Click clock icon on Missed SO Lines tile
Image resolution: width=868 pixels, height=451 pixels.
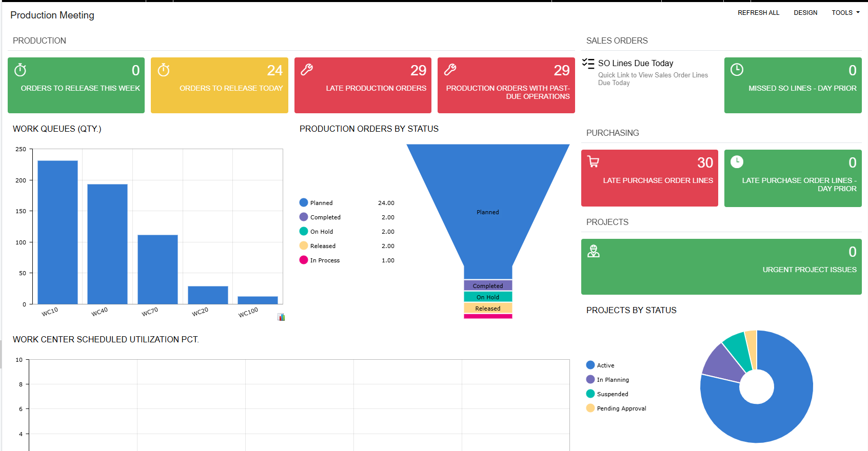point(737,70)
